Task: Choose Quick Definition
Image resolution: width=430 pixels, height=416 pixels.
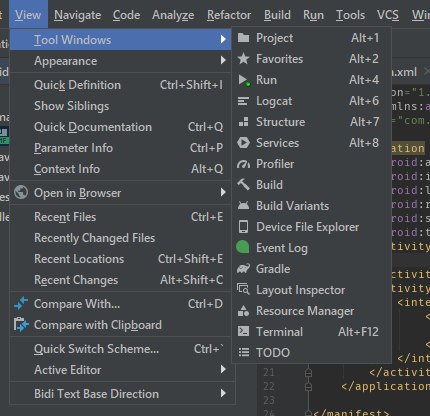Action: coord(121,85)
